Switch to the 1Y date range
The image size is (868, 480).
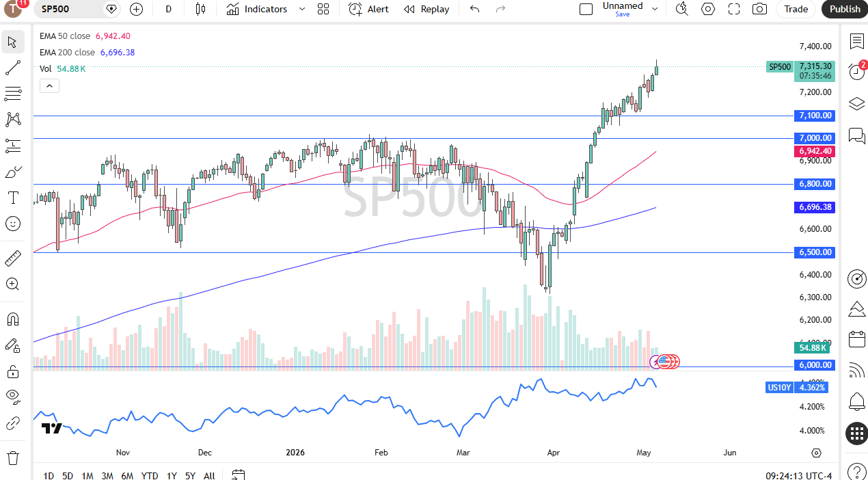coord(172,476)
